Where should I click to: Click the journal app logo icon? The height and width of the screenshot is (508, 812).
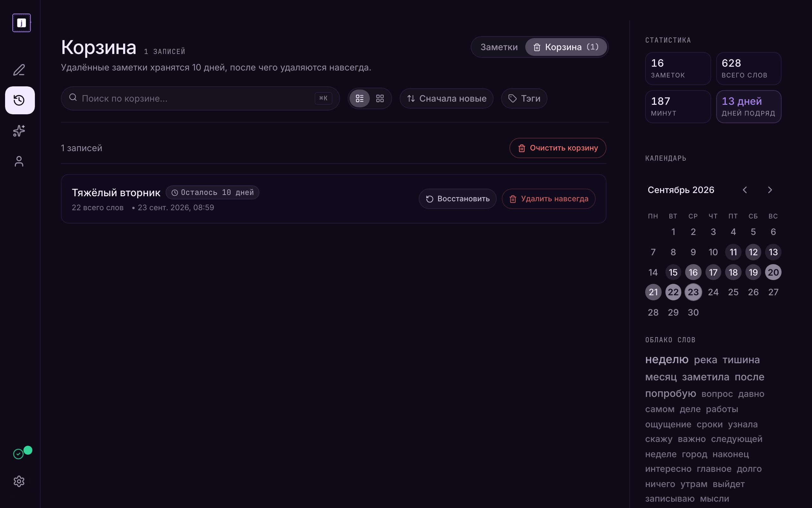pyautogui.click(x=22, y=23)
